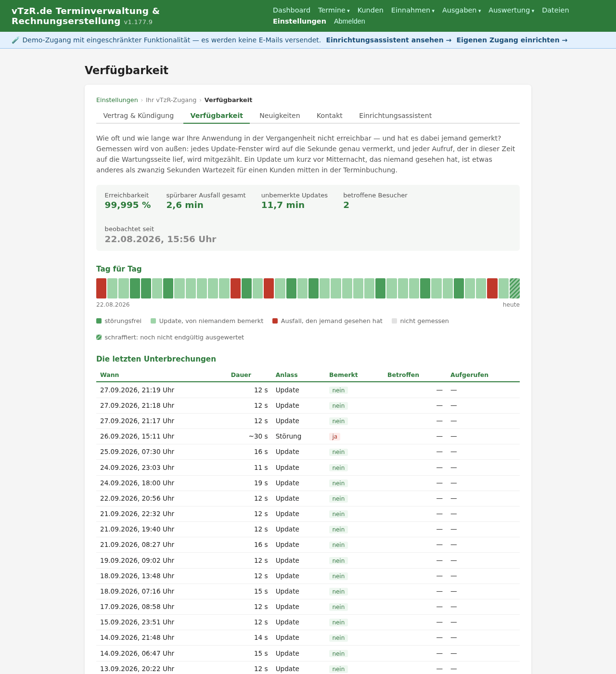The width and height of the screenshot is (616, 674).
Task: Click the green störungsfrei legend swatch
Action: pos(99,321)
